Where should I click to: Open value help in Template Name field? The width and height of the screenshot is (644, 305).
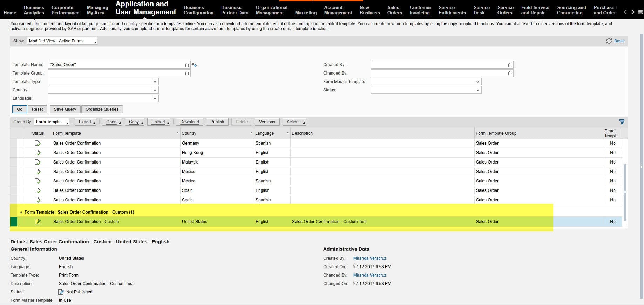[187, 65]
